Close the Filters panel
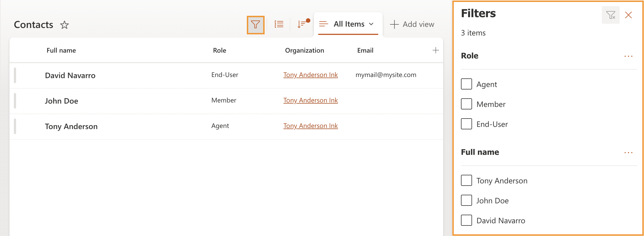The width and height of the screenshot is (644, 236). (628, 15)
